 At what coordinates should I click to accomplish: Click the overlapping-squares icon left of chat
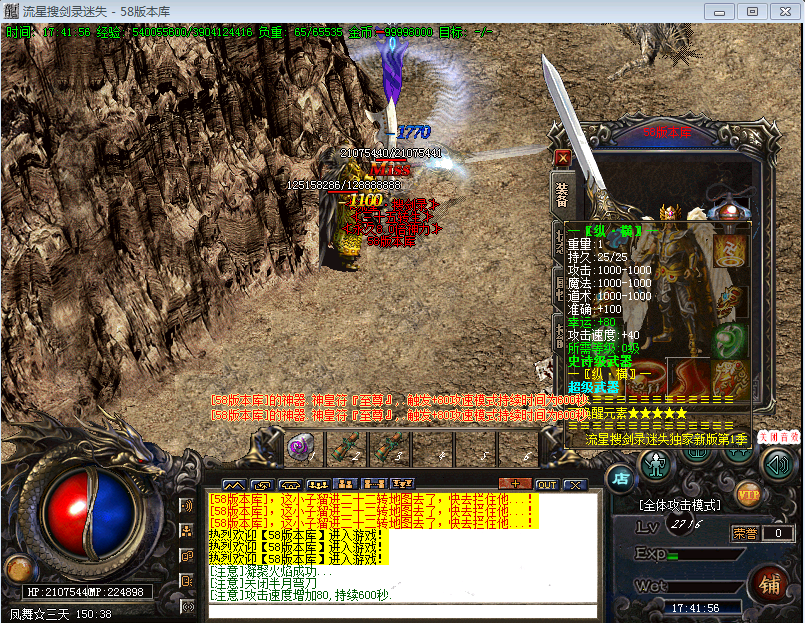coord(187,556)
